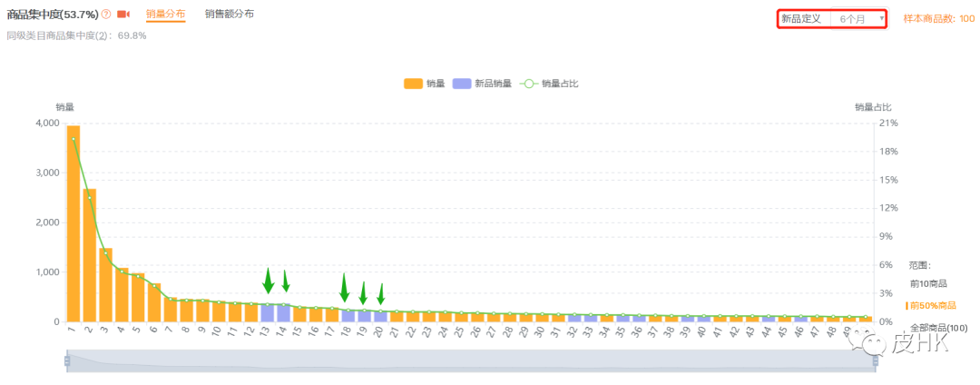
Task: Select the 前10商品 range option
Action: [x=927, y=284]
